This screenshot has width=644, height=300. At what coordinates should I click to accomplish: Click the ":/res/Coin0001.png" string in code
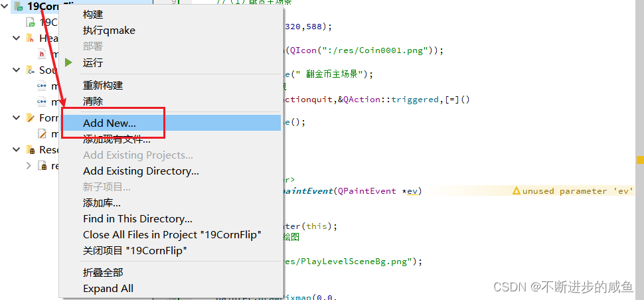coord(374,51)
